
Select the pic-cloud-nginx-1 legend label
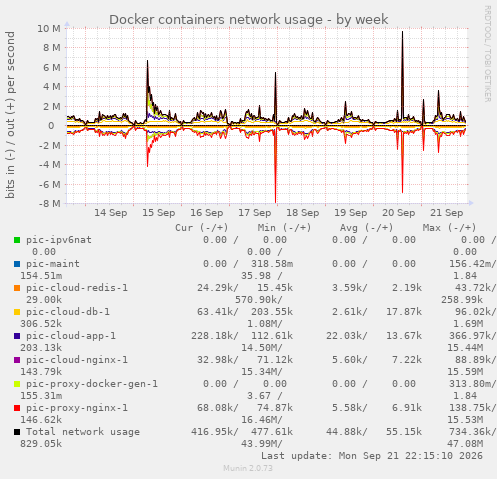pyautogui.click(x=77, y=360)
